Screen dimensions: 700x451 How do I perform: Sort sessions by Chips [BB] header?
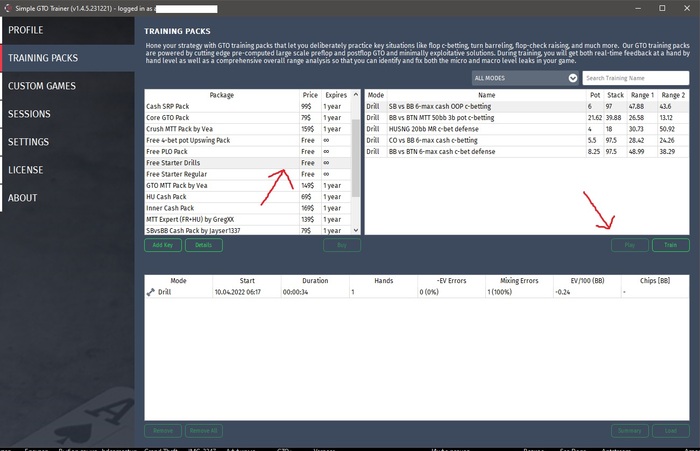pos(655,281)
